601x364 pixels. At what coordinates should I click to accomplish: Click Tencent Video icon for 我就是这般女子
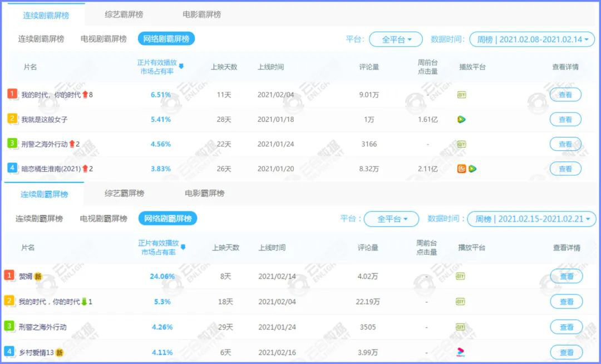pos(461,120)
